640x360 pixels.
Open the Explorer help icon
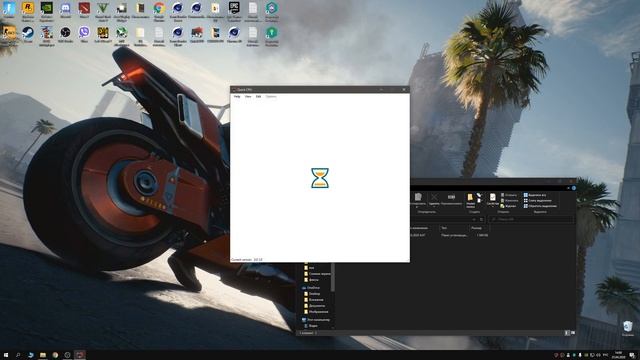click(x=574, y=188)
